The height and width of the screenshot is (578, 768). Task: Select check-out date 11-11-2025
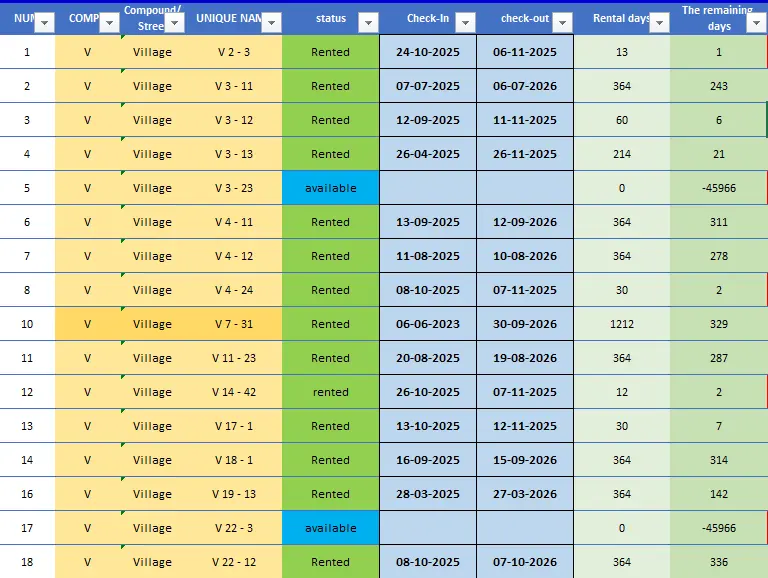pyautogui.click(x=525, y=120)
